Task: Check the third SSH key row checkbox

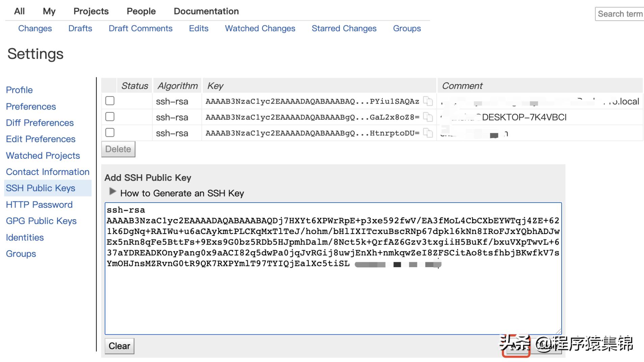Action: coord(109,132)
